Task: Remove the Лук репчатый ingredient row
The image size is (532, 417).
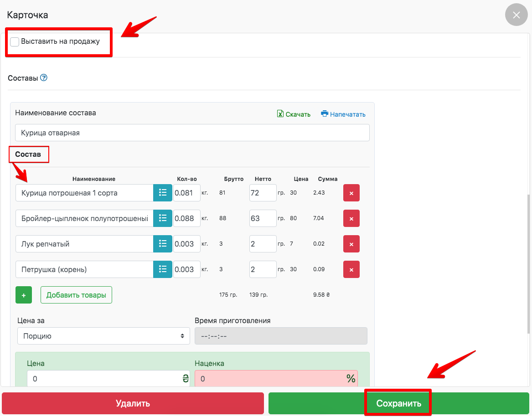Action: click(x=351, y=244)
